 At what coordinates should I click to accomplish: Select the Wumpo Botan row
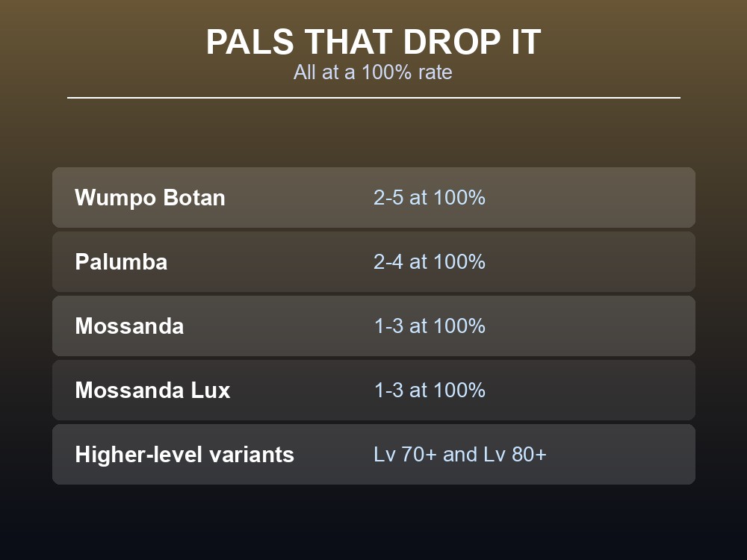click(x=373, y=197)
